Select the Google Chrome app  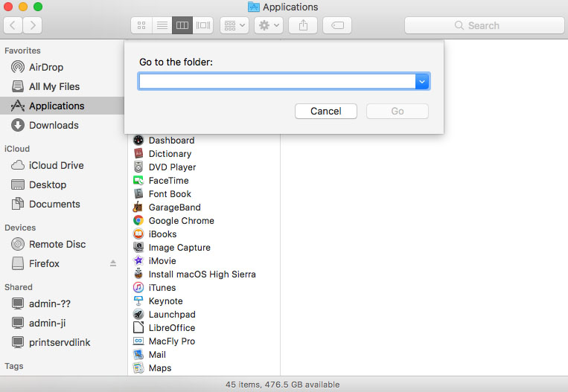182,221
